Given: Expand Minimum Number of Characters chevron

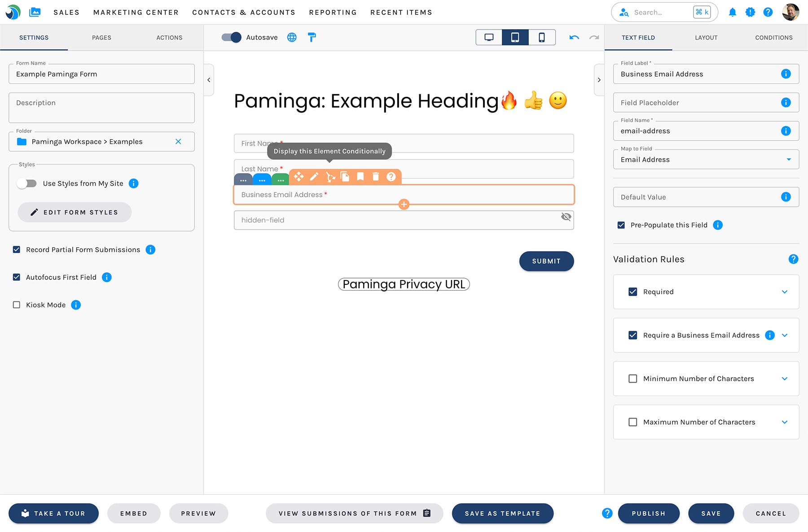Looking at the screenshot, I should click(785, 379).
